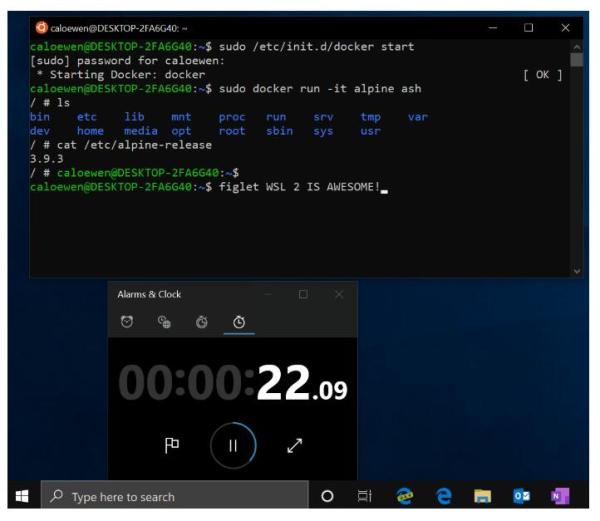Click the 'sbin' directory in terminal listing
This screenshot has width=600, height=521.
click(x=279, y=131)
